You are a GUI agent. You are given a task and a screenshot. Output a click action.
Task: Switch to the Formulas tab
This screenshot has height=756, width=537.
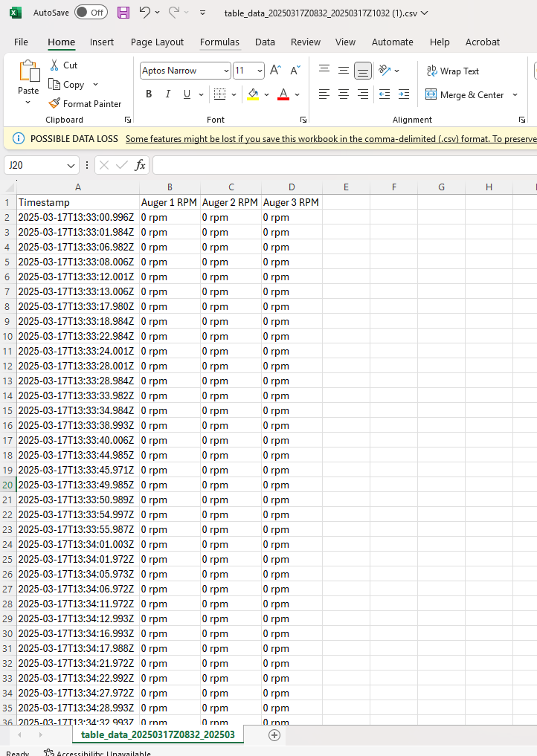(219, 42)
